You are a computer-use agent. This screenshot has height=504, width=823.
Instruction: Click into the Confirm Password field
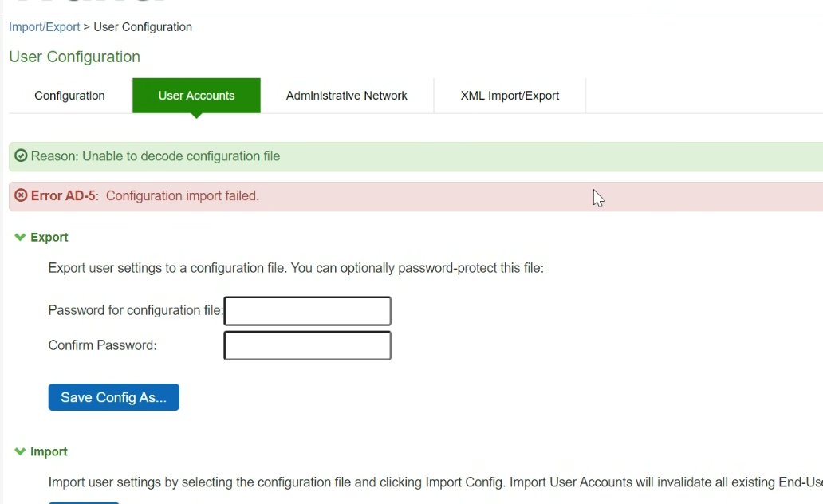pyautogui.click(x=307, y=346)
